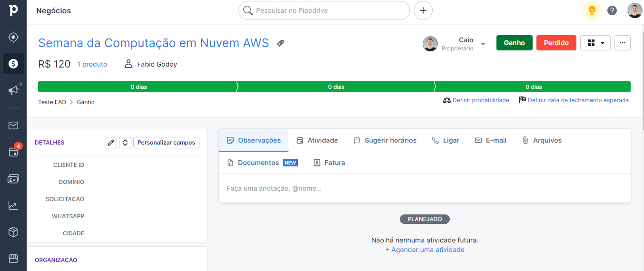The width and height of the screenshot is (644, 271).
Task: Open Deals dollar icon in sidebar
Action: coord(13,64)
